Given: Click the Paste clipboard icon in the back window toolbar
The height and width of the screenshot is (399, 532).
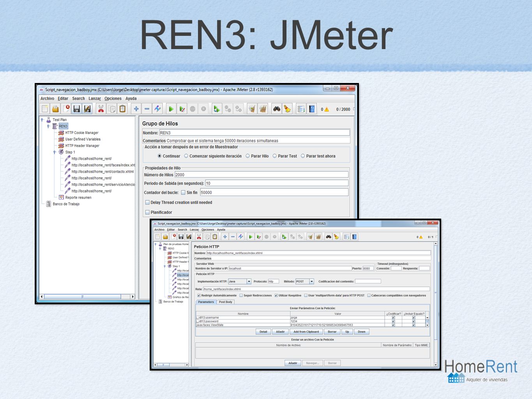Looking at the screenshot, I should tap(122, 109).
